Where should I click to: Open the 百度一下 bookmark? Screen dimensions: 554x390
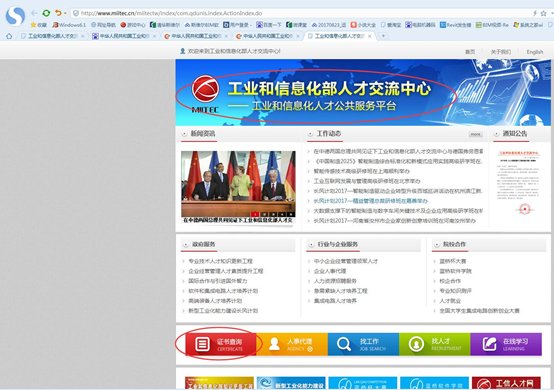tap(269, 25)
